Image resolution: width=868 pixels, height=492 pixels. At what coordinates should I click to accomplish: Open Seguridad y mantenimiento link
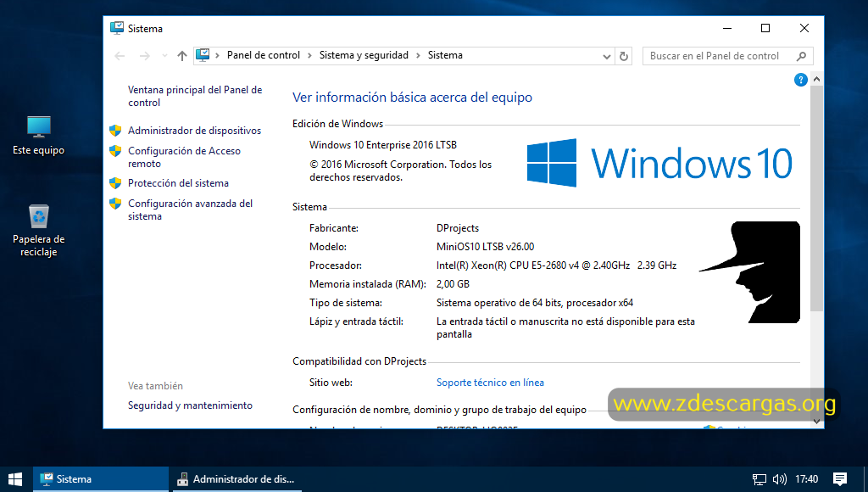pyautogui.click(x=190, y=405)
